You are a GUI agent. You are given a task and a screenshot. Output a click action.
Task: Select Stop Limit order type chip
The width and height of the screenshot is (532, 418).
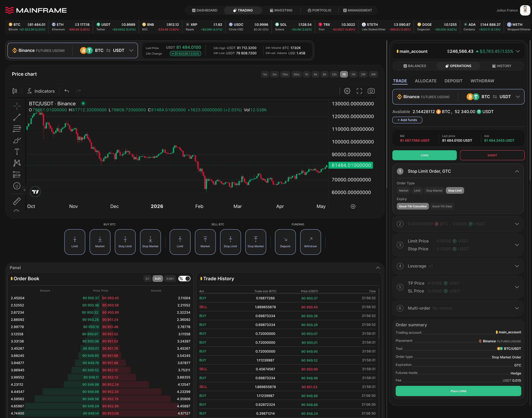455,190
